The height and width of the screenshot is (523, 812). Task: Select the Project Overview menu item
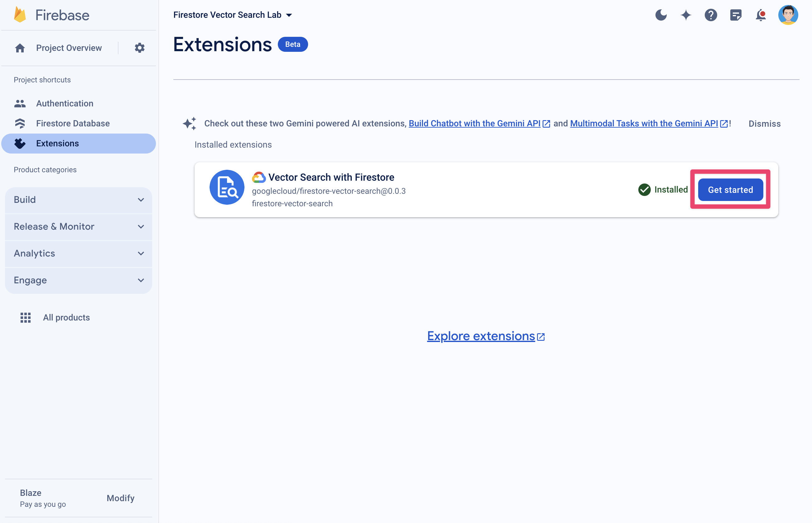pyautogui.click(x=69, y=47)
